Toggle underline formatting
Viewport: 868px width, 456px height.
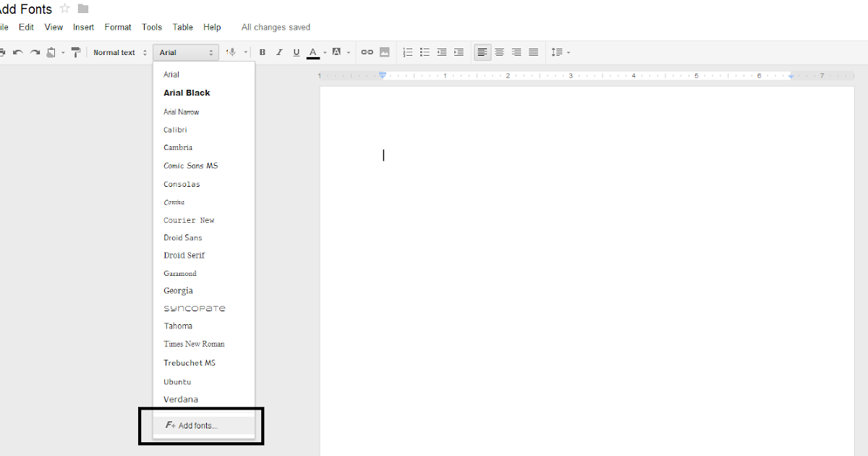pos(296,52)
